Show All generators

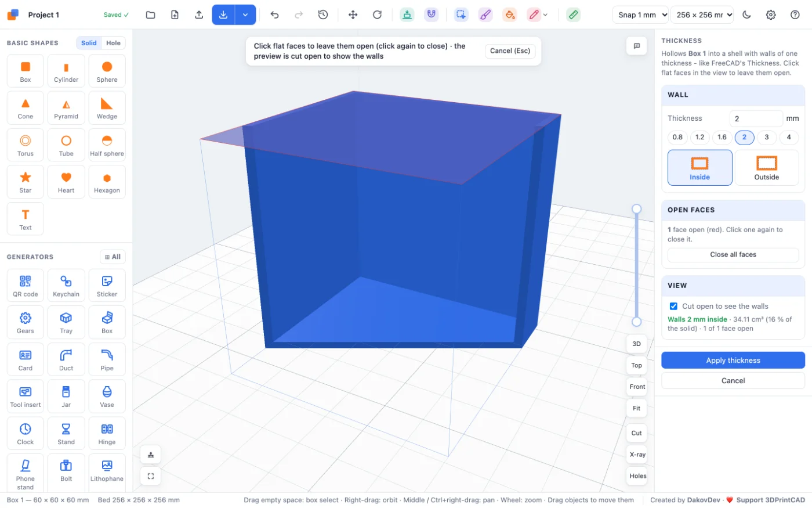coord(113,257)
